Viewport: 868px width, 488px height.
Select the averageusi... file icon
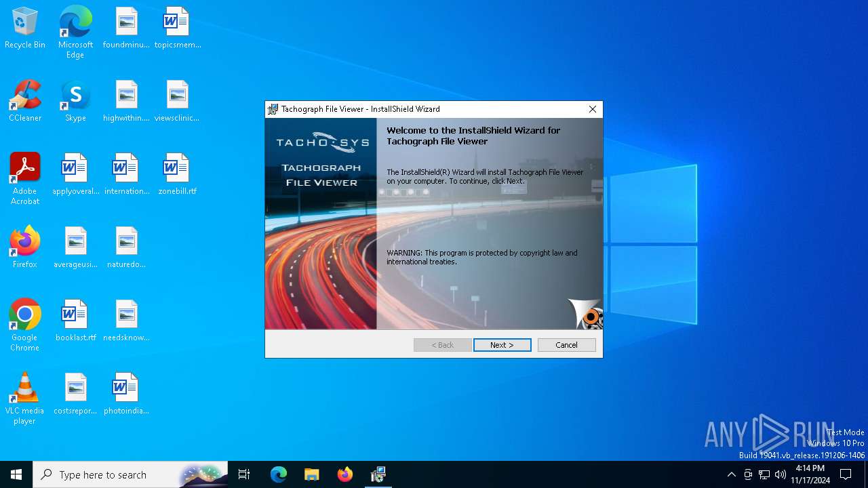[x=75, y=248]
